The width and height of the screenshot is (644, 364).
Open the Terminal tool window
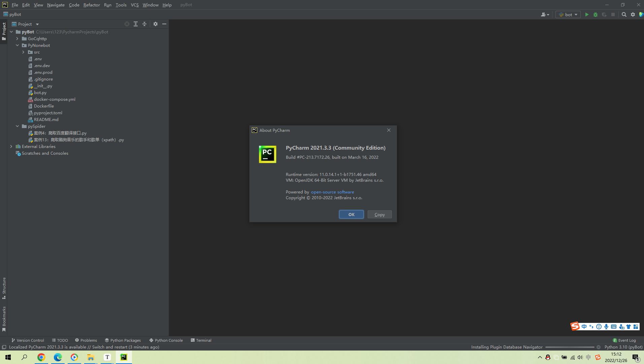(201, 340)
